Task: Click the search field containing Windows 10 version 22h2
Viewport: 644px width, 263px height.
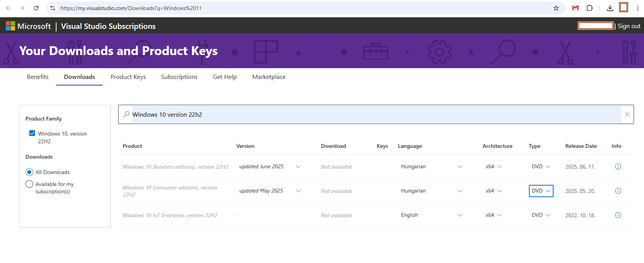Action: pyautogui.click(x=376, y=114)
